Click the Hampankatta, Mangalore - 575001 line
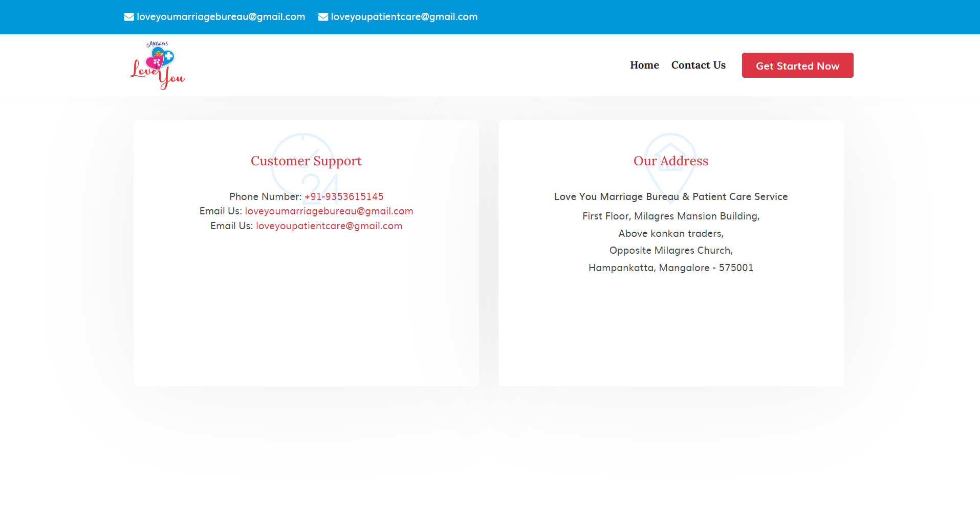 pos(670,268)
